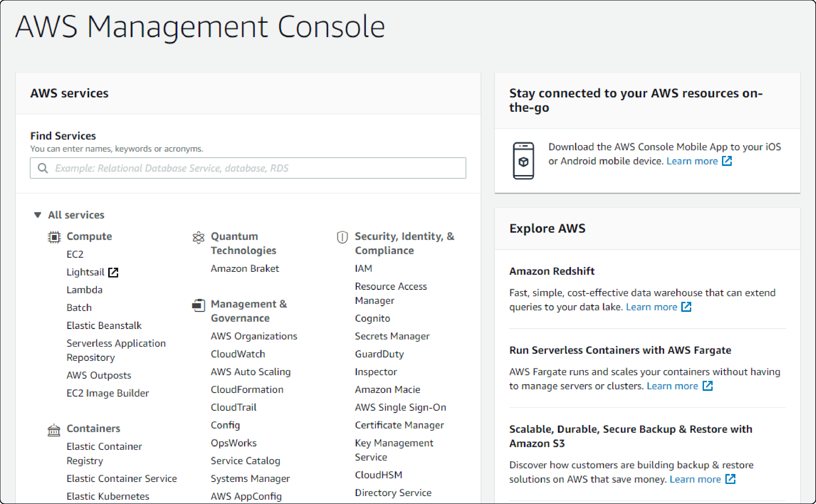Click the Amazon Redshift heading
This screenshot has width=816, height=504.
click(x=552, y=271)
